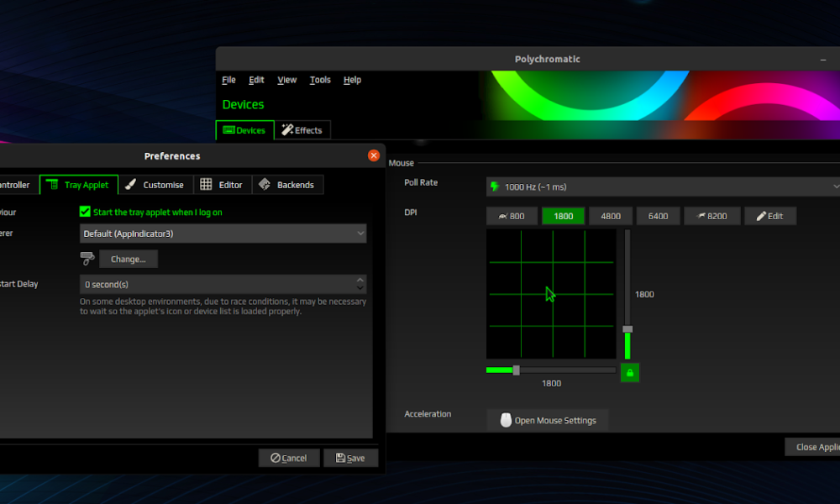Click the Devices heading text

244,104
